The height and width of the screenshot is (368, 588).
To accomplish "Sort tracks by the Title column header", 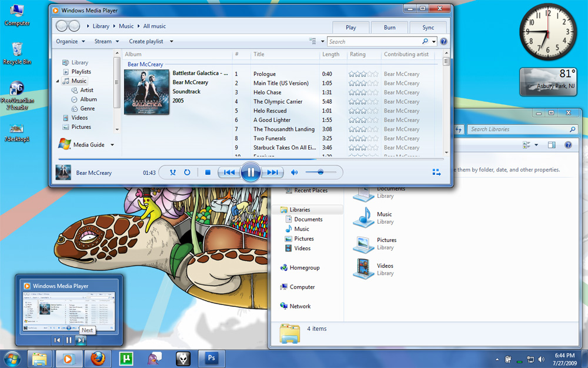I will [259, 54].
